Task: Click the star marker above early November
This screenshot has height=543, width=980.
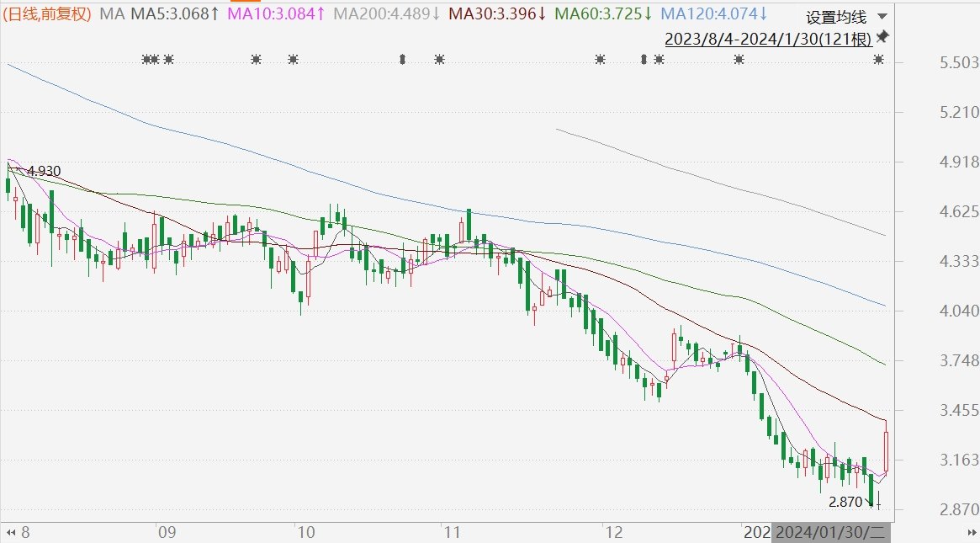Action: 439,59
